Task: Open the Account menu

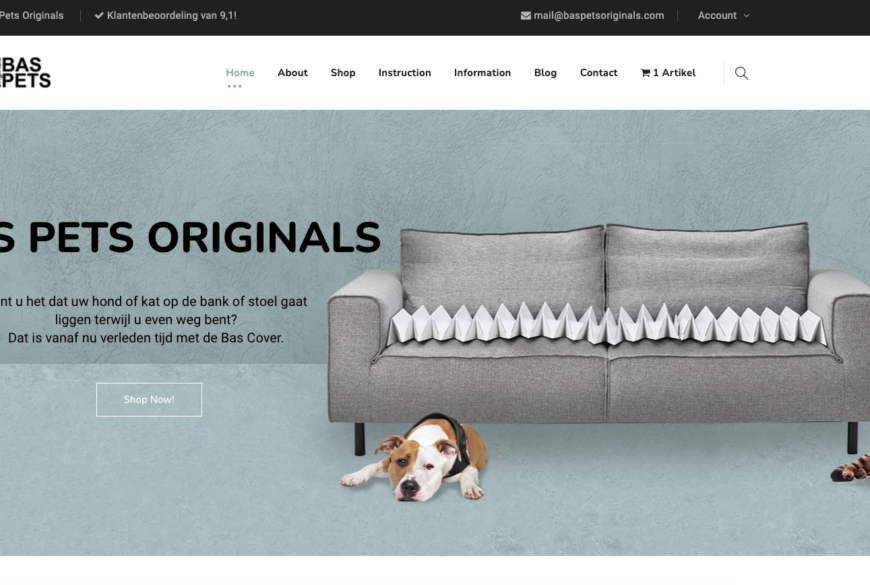Action: [x=717, y=16]
